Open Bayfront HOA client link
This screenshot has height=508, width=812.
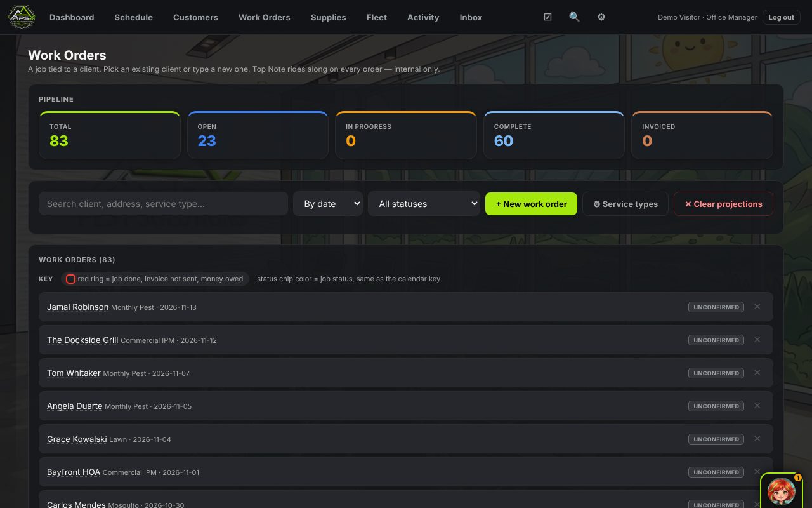(x=74, y=472)
